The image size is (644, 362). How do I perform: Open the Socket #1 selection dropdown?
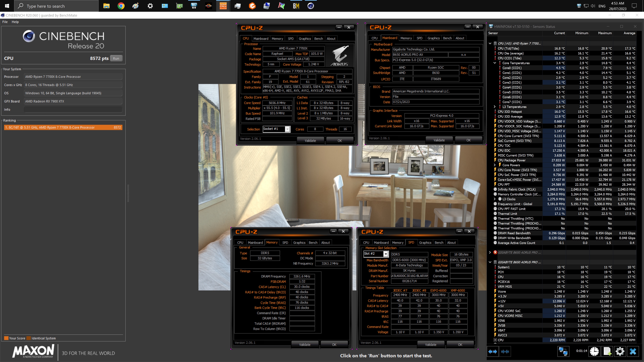tap(287, 129)
